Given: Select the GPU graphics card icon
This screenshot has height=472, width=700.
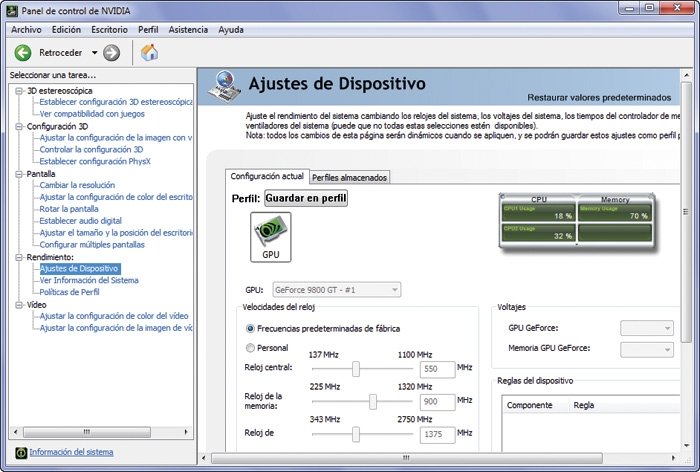Looking at the screenshot, I should (x=271, y=237).
